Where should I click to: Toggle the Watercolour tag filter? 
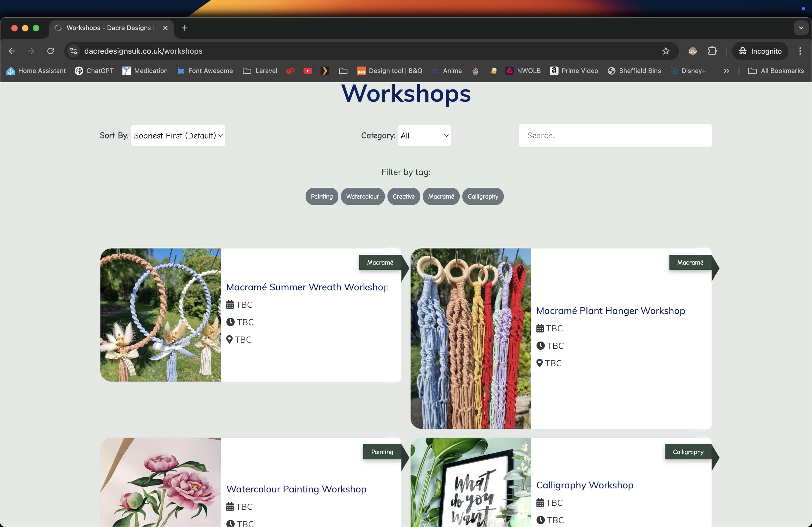point(362,197)
